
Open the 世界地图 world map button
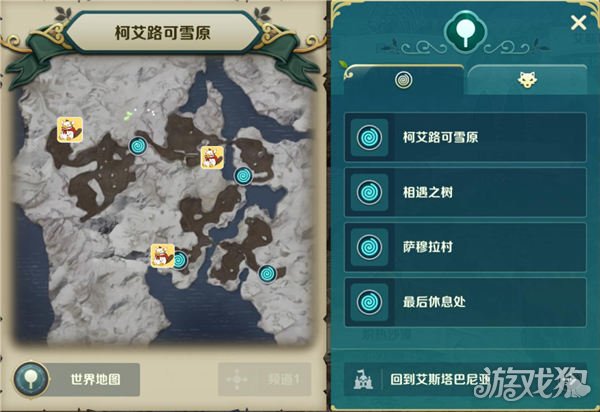pos(77,379)
